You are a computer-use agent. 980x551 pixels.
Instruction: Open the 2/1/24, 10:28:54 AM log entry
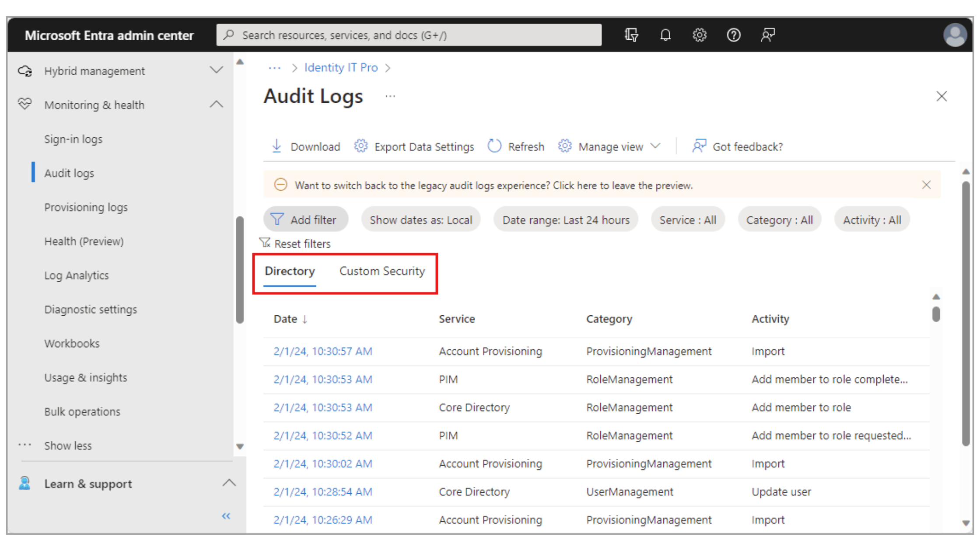pyautogui.click(x=323, y=492)
